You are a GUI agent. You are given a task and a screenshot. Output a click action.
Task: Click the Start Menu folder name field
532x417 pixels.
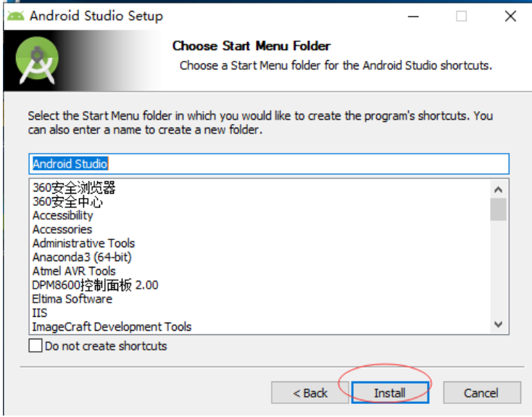tap(269, 164)
